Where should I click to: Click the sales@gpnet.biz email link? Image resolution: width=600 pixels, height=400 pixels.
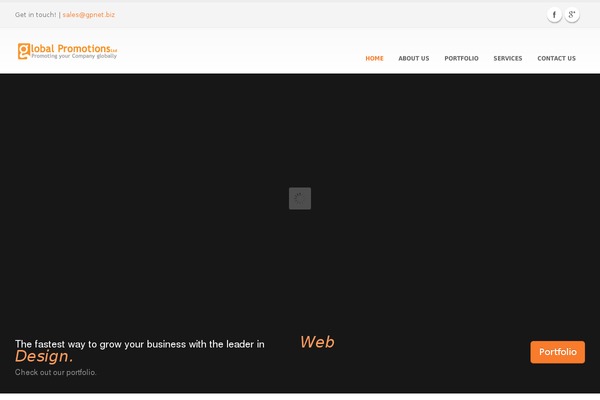[89, 15]
